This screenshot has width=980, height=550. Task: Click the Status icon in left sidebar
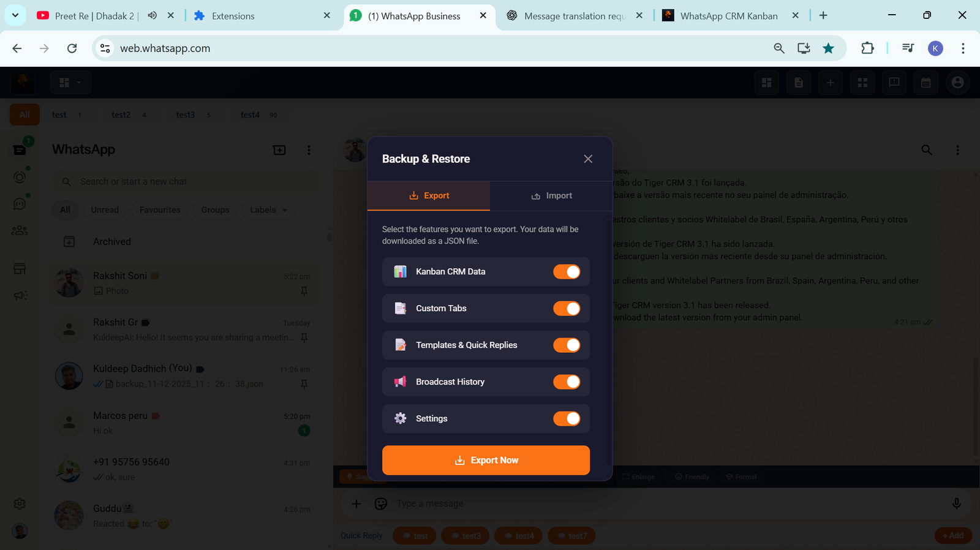pos(20,177)
